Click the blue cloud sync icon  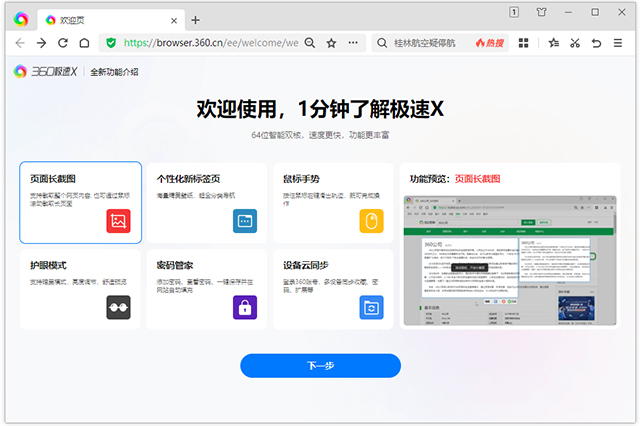tap(371, 307)
